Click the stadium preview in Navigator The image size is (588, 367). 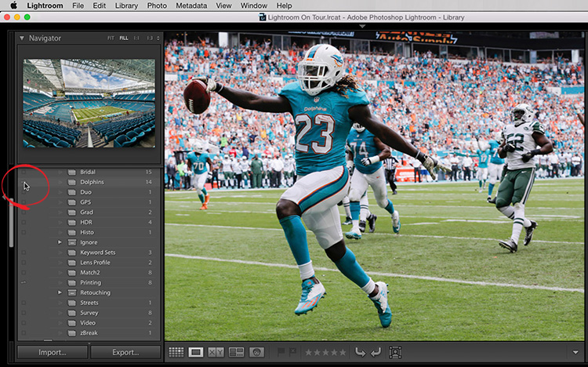pyautogui.click(x=89, y=104)
